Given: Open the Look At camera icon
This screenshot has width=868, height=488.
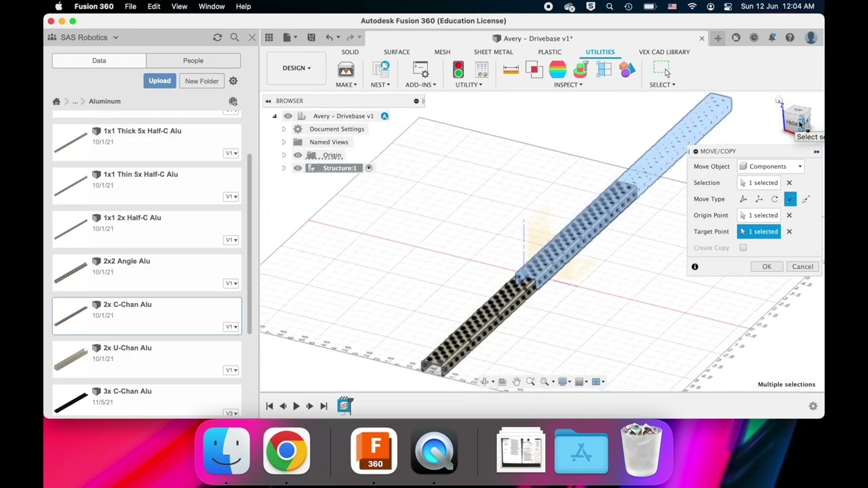Looking at the screenshot, I should (x=502, y=382).
